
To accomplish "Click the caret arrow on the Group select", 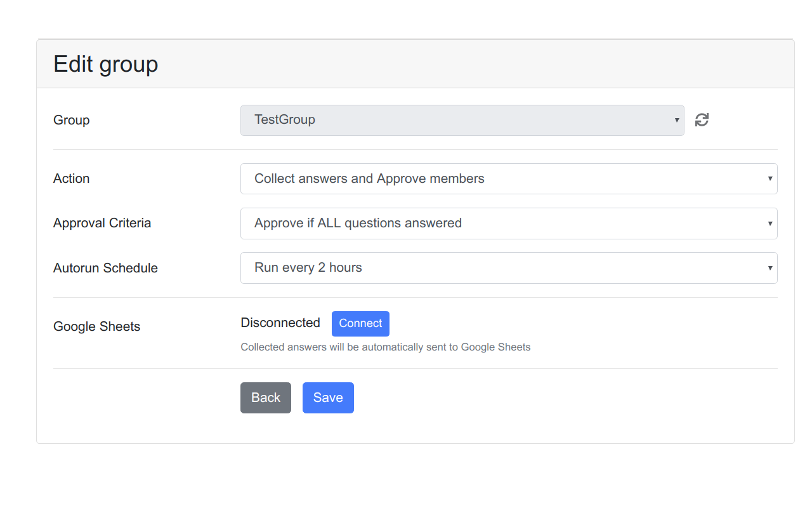I will (677, 121).
